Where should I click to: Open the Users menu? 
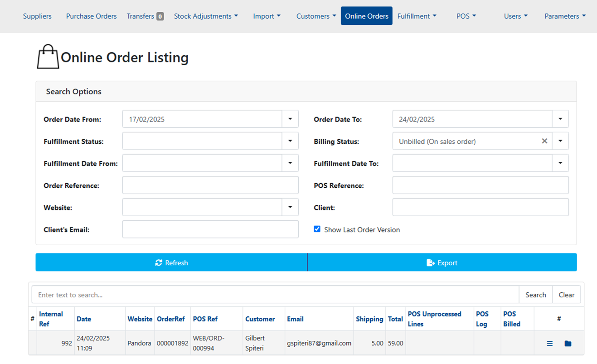[516, 16]
